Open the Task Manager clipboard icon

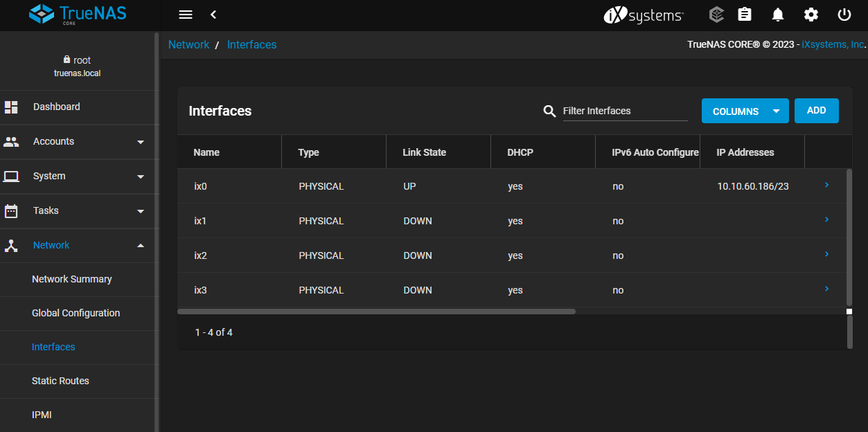tap(745, 15)
